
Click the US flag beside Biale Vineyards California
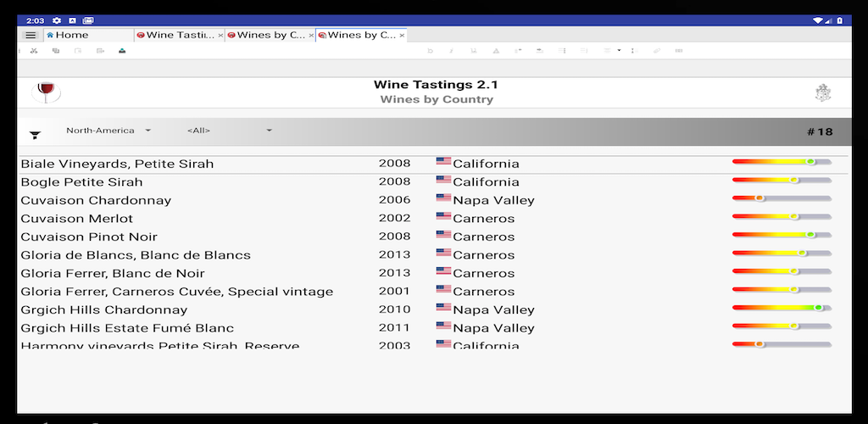click(443, 161)
